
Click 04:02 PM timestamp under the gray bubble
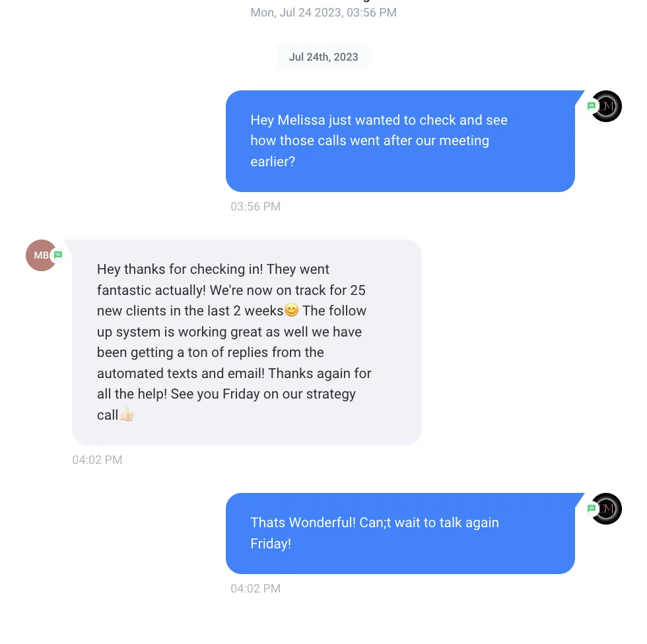98,460
